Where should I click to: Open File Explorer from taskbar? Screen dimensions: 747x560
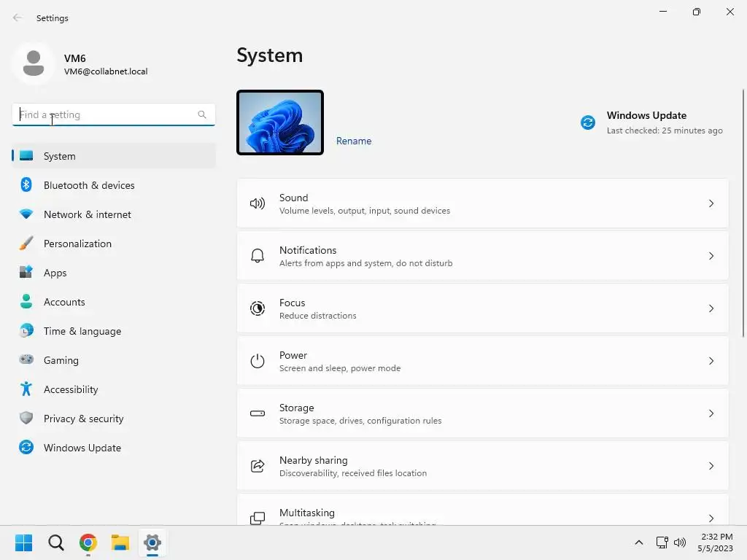click(120, 542)
